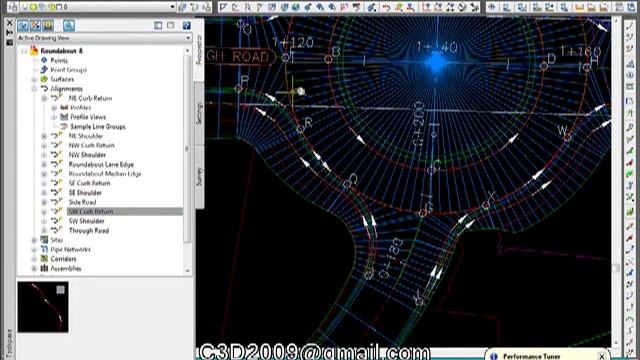Expand the NE Shoulder alignment
The image size is (640, 360).
44,136
